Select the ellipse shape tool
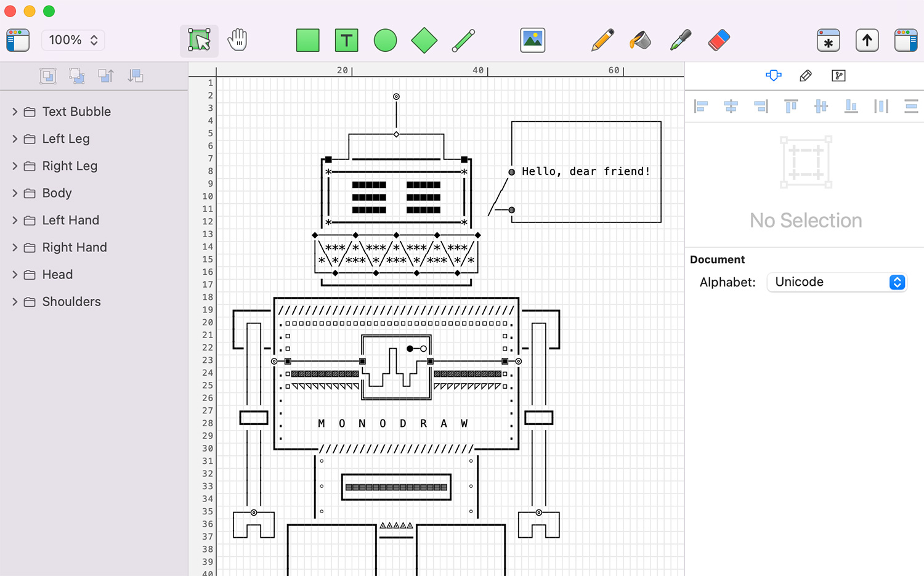 tap(385, 41)
